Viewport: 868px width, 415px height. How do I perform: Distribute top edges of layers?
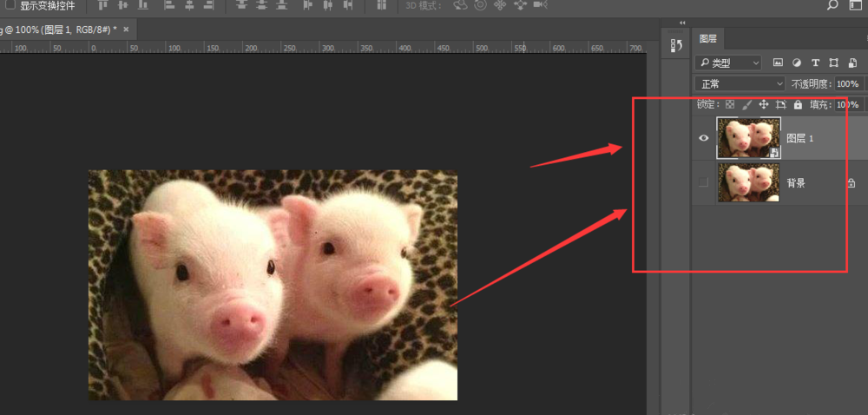[241, 5]
